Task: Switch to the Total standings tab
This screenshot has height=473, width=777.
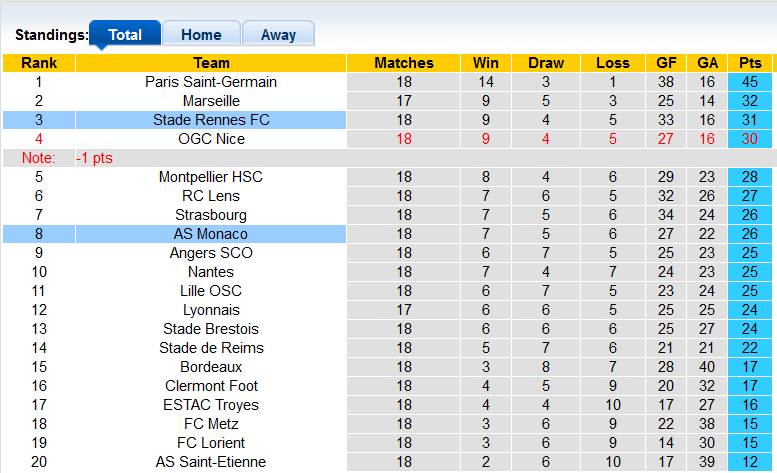Action: [x=125, y=34]
